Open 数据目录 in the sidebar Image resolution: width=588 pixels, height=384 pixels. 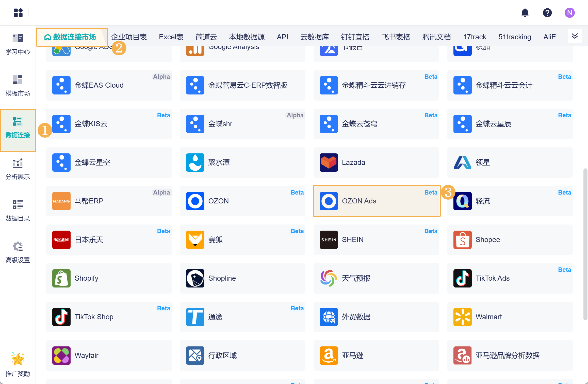coord(18,211)
